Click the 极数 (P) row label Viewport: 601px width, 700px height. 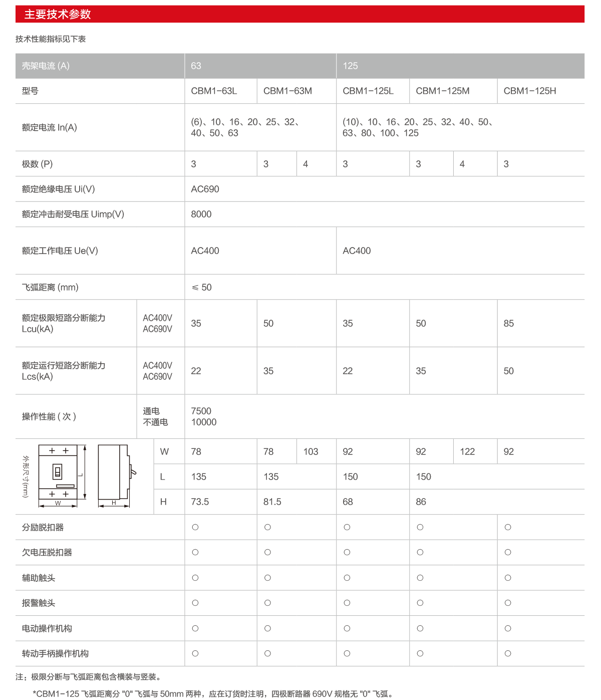(x=37, y=164)
